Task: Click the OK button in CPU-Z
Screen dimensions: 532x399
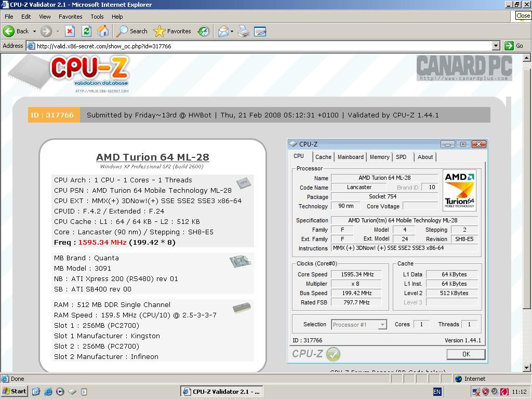Action: [x=466, y=354]
